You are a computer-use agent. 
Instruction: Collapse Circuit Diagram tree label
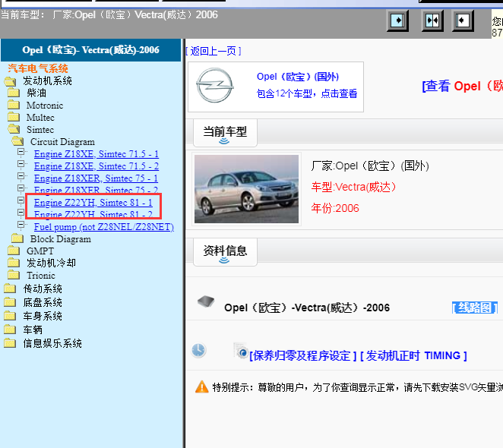click(62, 142)
